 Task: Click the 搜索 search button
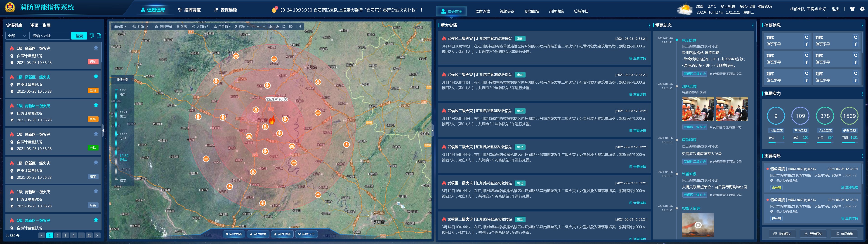tap(79, 36)
